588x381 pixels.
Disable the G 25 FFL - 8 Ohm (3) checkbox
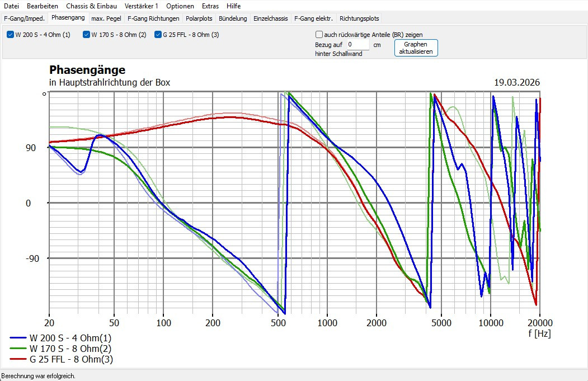click(x=158, y=35)
